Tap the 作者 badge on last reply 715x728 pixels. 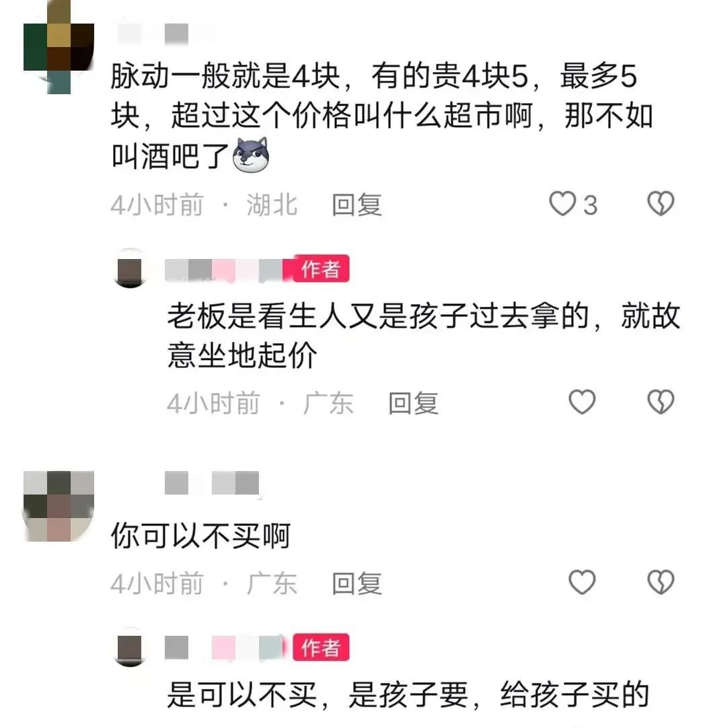pyautogui.click(x=321, y=647)
